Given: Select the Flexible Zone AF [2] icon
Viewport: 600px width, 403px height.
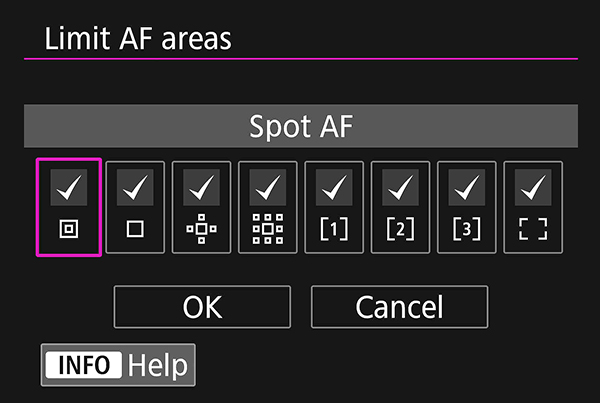Looking at the screenshot, I should click(x=400, y=229).
